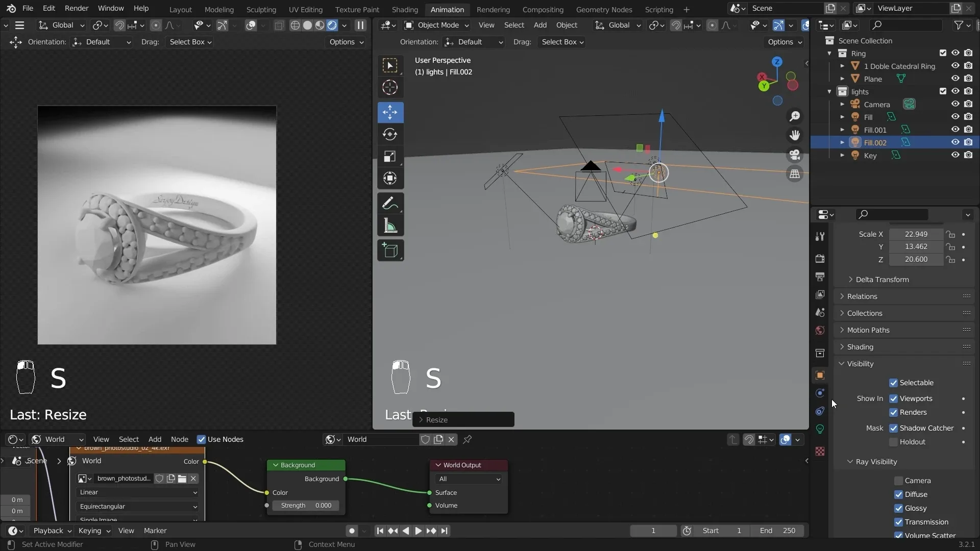Click the Zoom viewport gizmo icon
Image resolution: width=980 pixels, height=551 pixels.
click(795, 116)
